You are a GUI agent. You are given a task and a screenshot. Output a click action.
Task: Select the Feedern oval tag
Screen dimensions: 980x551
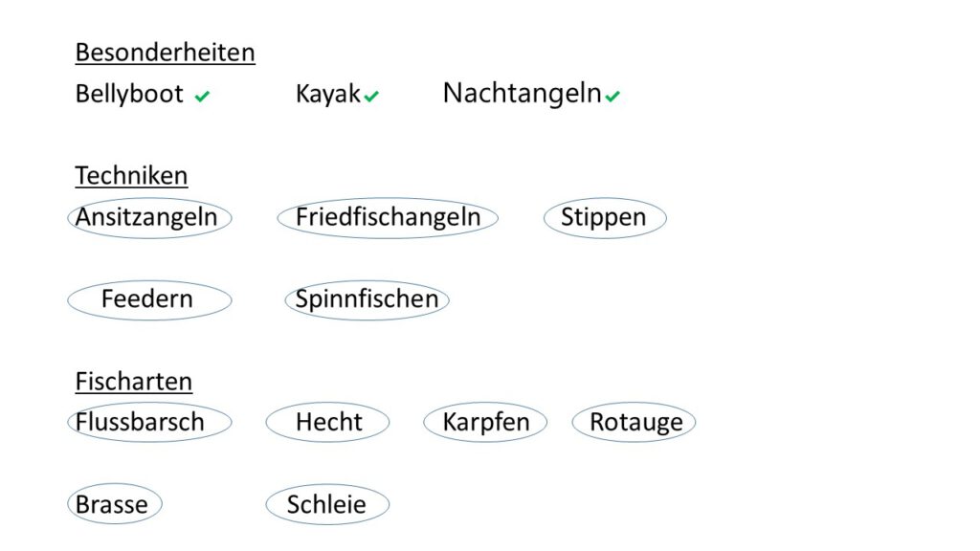coord(149,299)
